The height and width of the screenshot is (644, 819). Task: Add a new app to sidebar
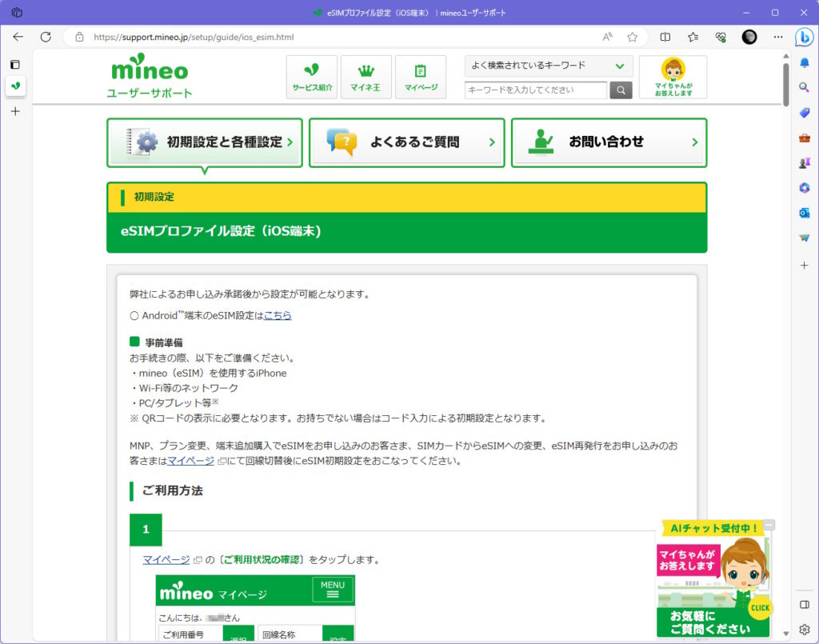click(805, 266)
